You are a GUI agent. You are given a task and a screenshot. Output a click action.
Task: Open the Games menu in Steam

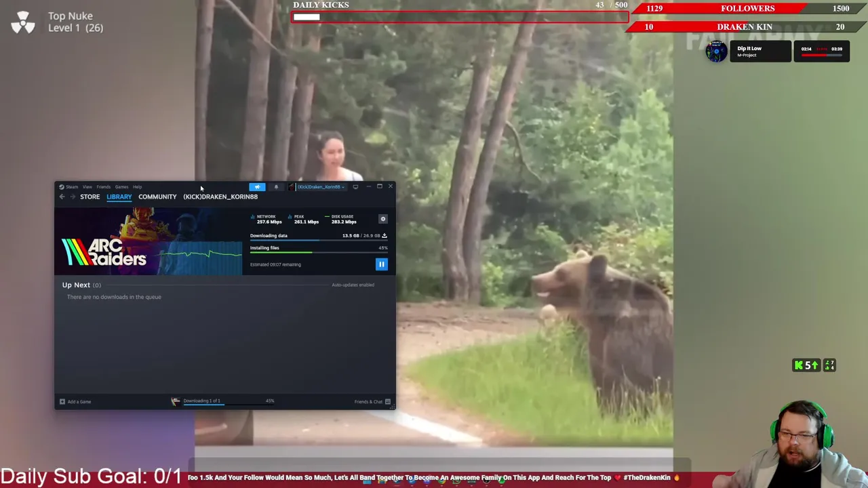click(x=121, y=187)
